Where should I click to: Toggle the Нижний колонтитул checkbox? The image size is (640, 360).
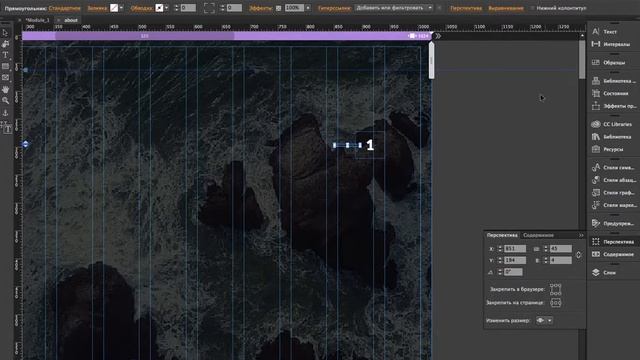click(x=532, y=8)
